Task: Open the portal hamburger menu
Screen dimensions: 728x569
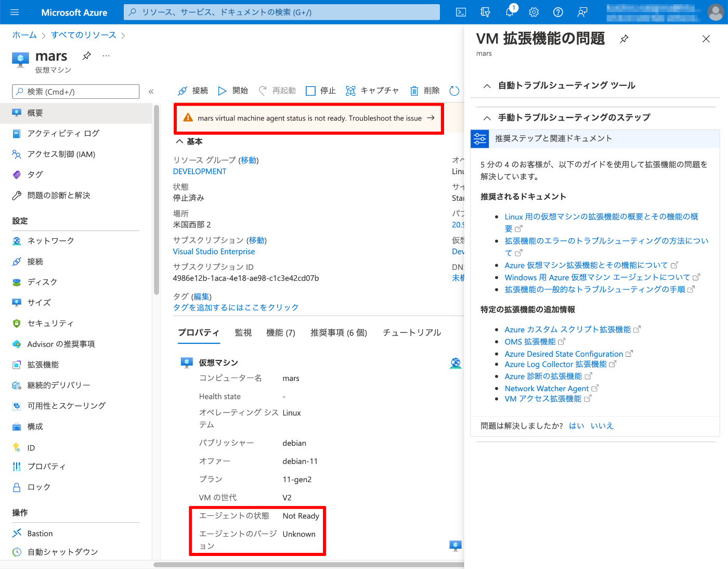Action: coord(14,12)
